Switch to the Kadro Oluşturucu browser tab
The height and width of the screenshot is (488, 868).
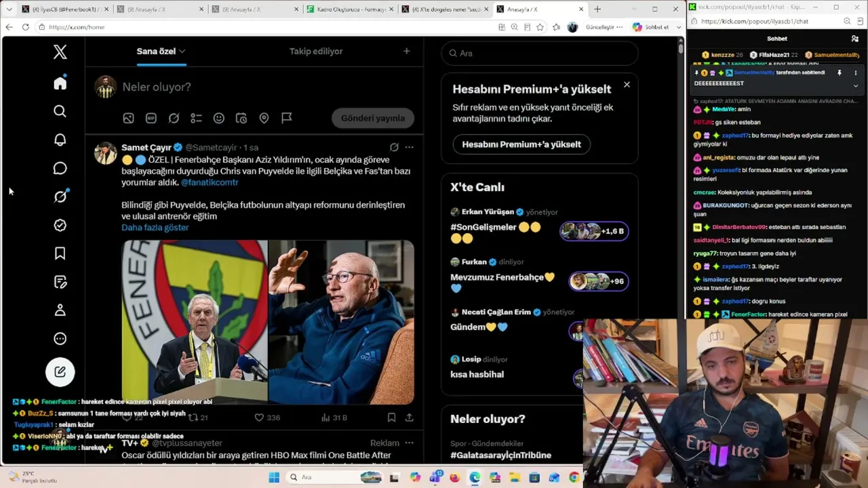pos(349,9)
